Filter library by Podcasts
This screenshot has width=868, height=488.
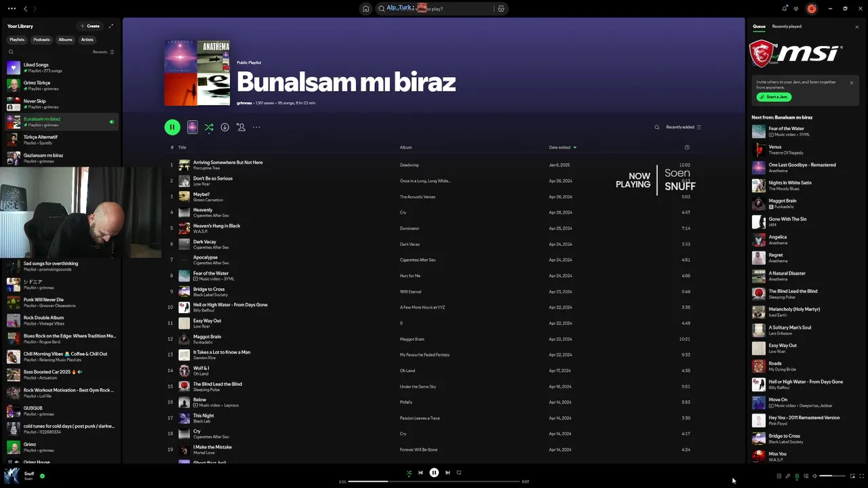pyautogui.click(x=41, y=39)
